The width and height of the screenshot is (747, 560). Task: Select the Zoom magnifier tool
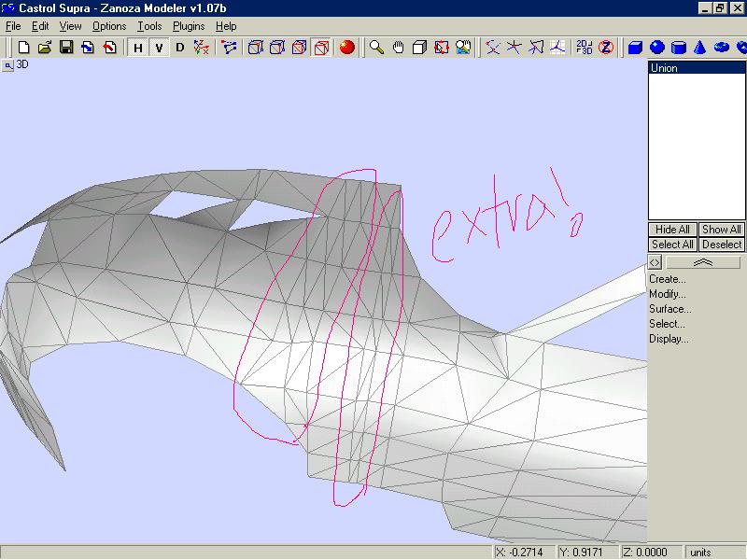(376, 47)
